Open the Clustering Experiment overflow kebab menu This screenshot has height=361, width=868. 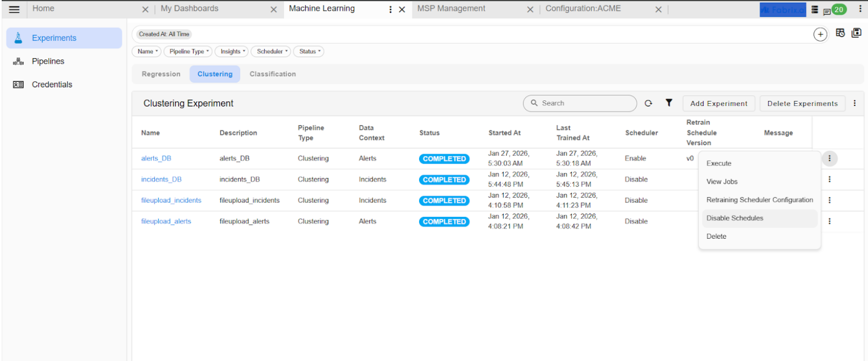(855, 103)
